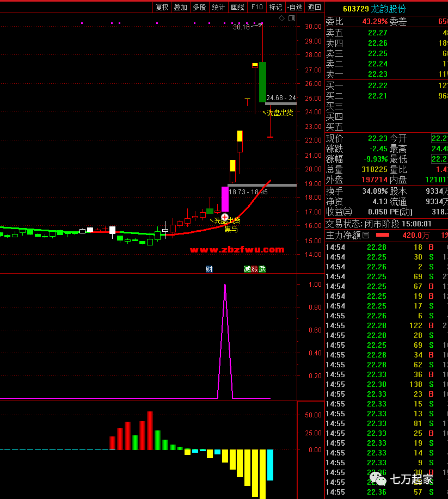Select the 买一 price 22.22

378,85
